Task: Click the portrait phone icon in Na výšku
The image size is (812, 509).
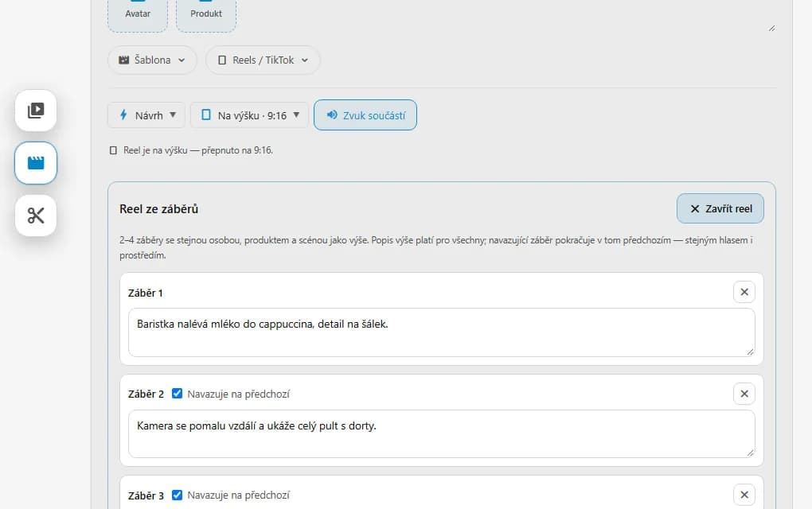Action: (x=205, y=115)
